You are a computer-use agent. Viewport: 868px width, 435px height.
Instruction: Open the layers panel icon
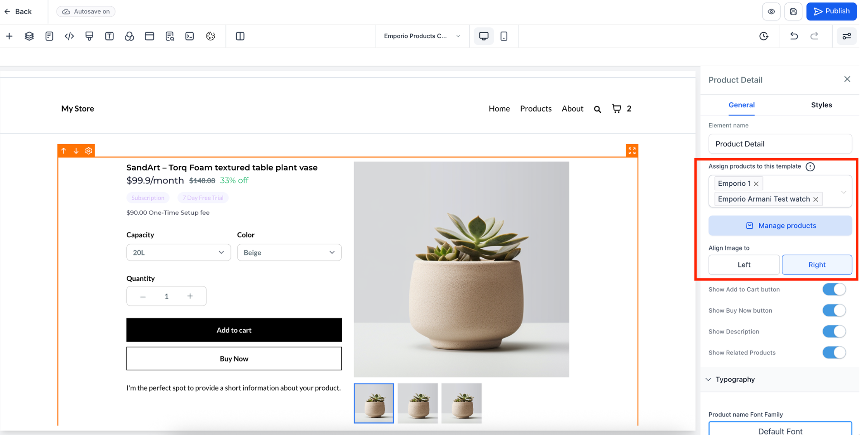pyautogui.click(x=29, y=36)
